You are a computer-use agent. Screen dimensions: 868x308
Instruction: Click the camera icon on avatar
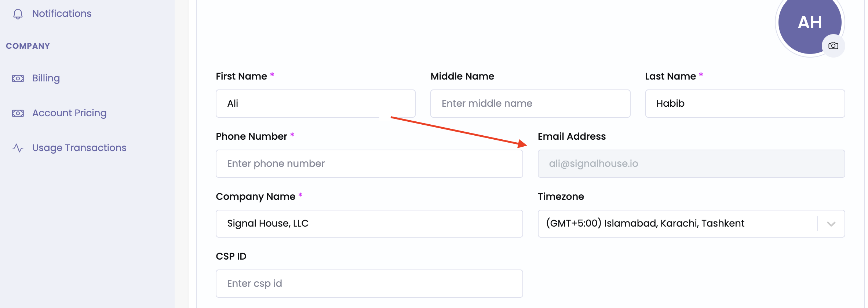pos(833,46)
